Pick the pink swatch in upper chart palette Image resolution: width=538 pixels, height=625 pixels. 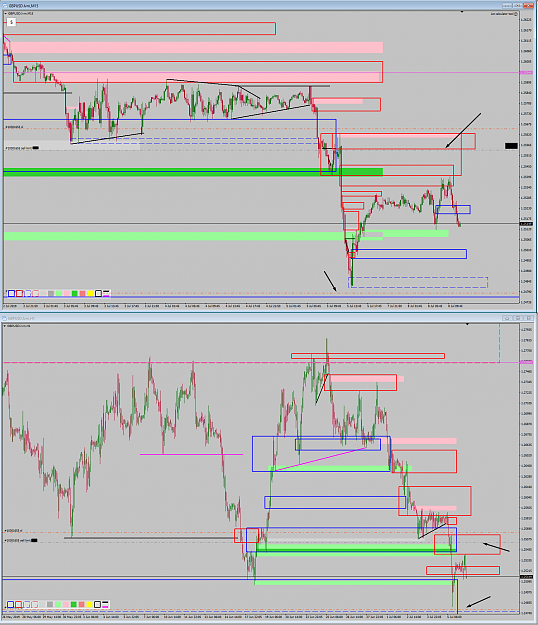point(67,293)
